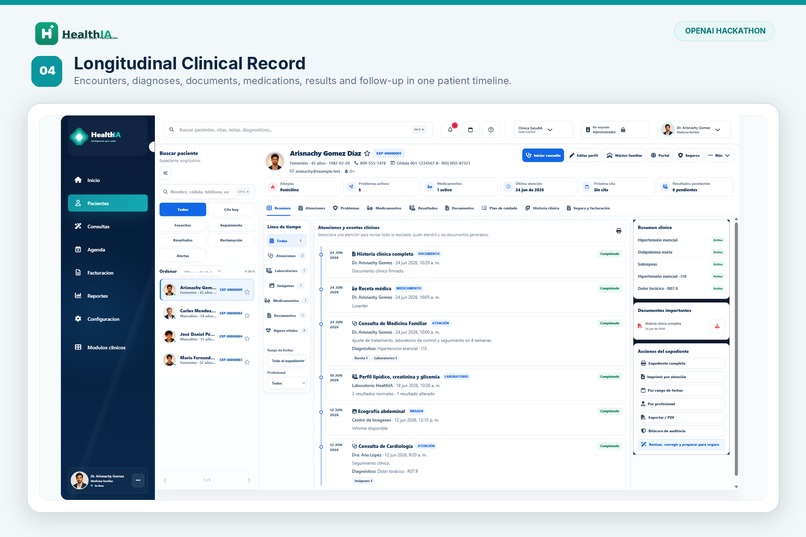Click the Próxima cita calendar card

[x=617, y=187]
